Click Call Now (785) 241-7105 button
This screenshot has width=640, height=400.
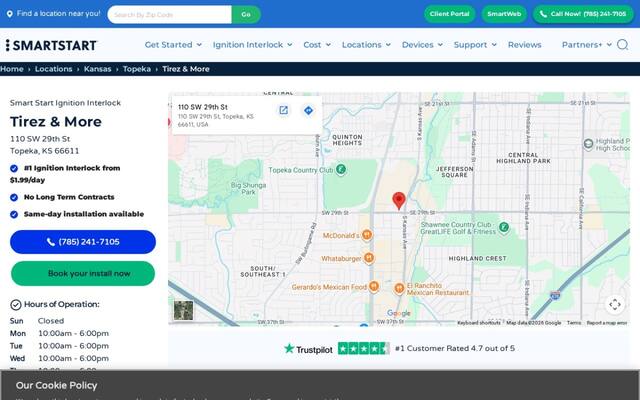(x=583, y=14)
